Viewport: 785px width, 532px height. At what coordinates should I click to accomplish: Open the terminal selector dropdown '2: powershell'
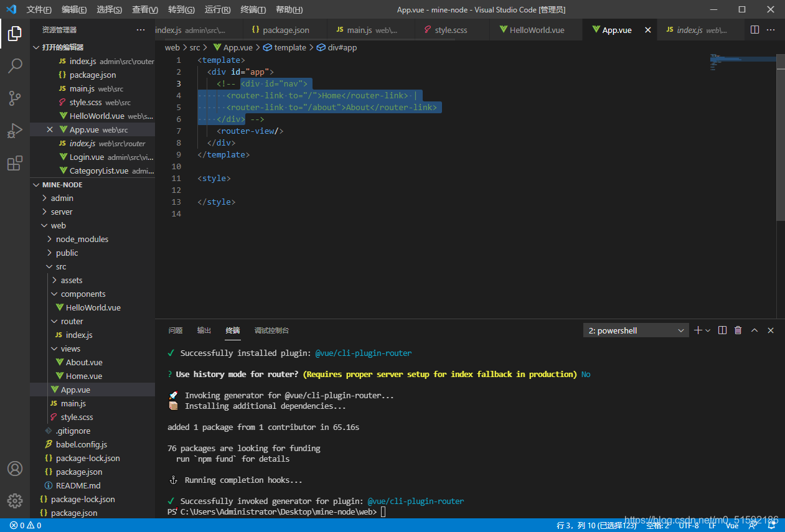[x=636, y=330]
